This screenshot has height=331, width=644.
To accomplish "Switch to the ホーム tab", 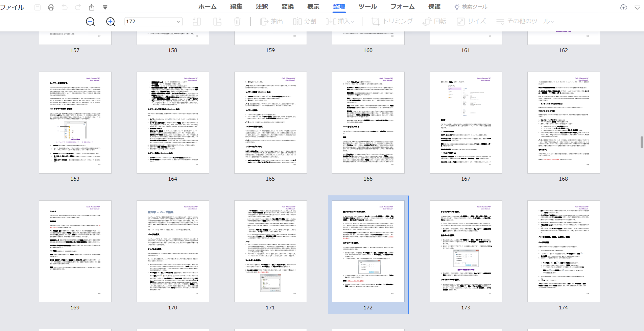I will [x=207, y=7].
